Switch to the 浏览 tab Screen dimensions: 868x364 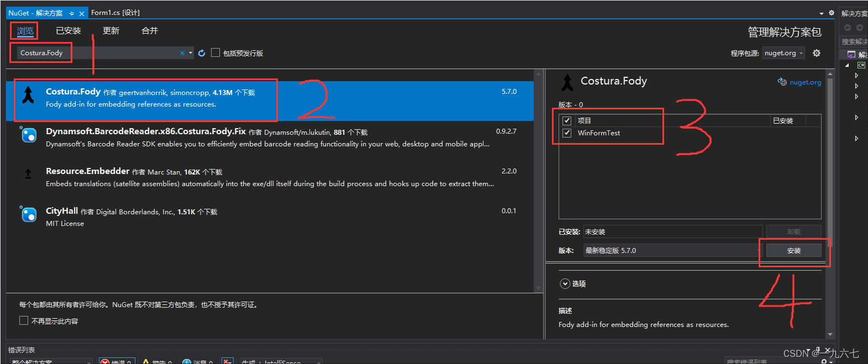[25, 31]
